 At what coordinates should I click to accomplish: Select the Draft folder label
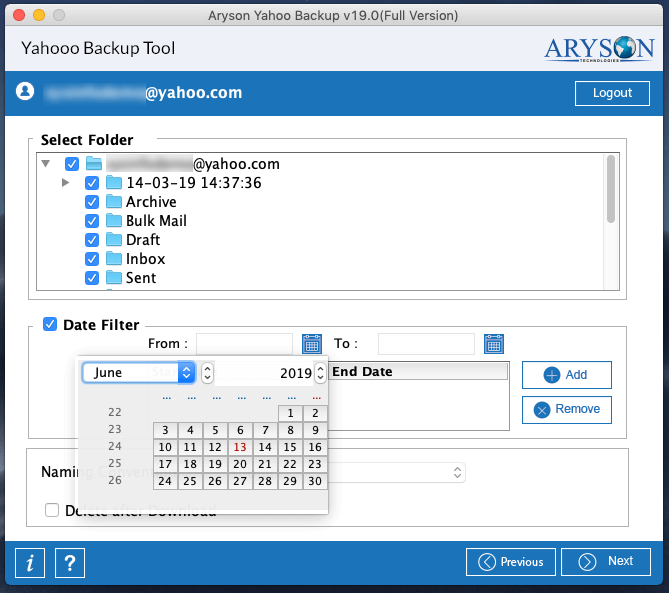pyautogui.click(x=143, y=240)
